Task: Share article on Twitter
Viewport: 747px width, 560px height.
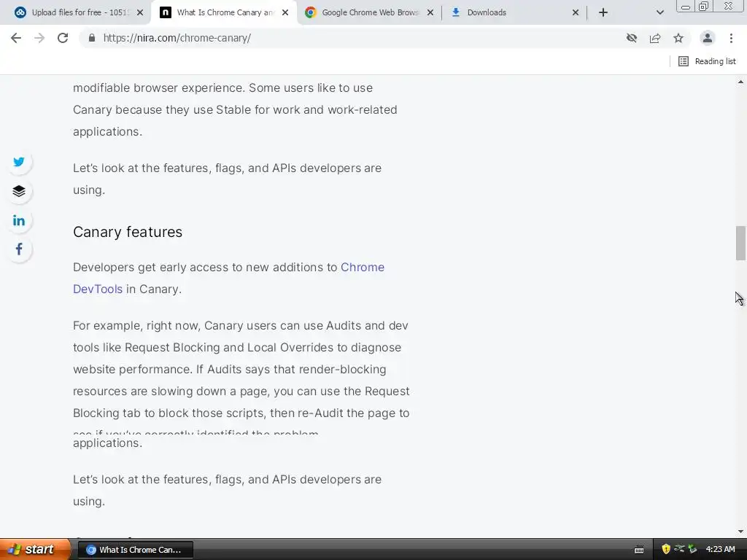Action: [x=19, y=162]
